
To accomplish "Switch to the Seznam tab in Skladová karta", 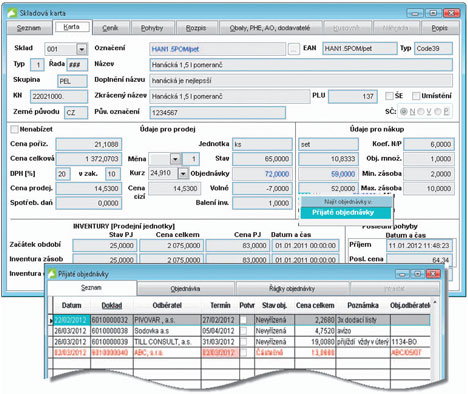I will 29,28.
